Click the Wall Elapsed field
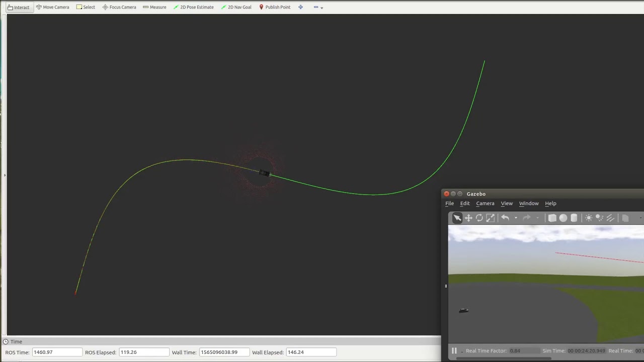This screenshot has width=644, height=362. click(x=311, y=352)
